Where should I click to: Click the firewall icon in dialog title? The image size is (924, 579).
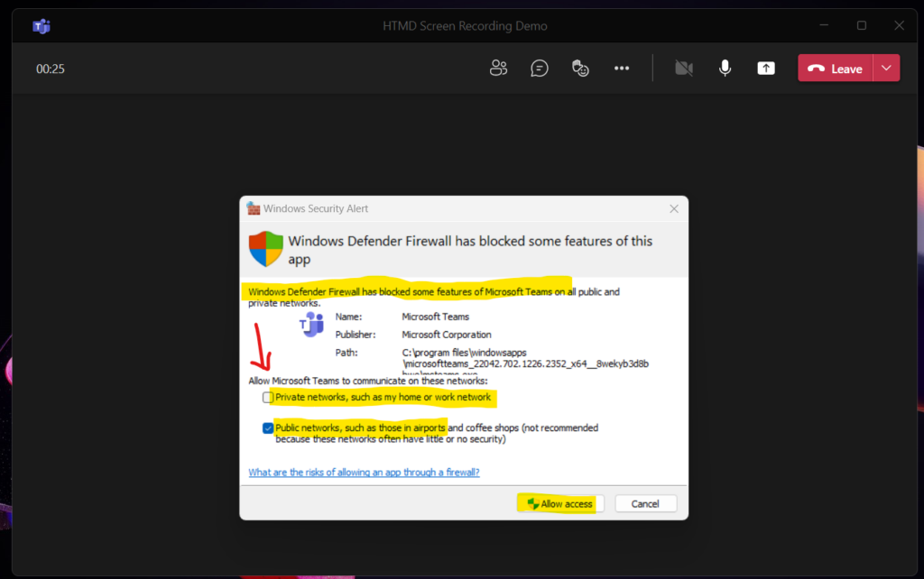(254, 208)
